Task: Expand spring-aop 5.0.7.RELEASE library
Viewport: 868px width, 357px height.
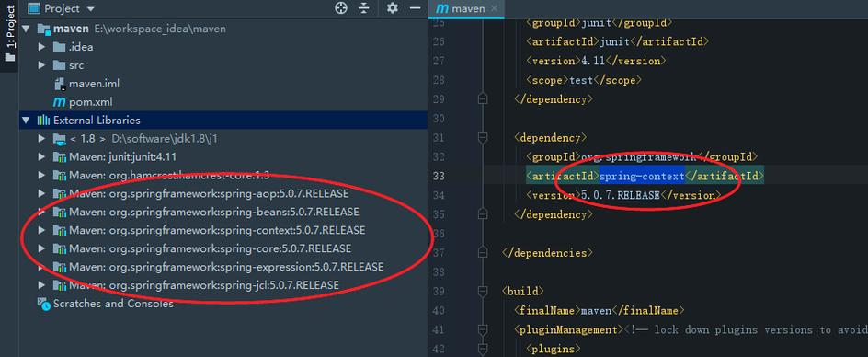Action: (41, 193)
